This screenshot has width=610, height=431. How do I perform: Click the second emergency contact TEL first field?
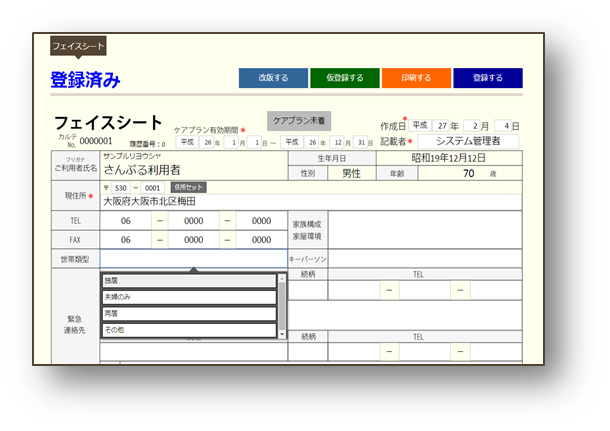(354, 352)
